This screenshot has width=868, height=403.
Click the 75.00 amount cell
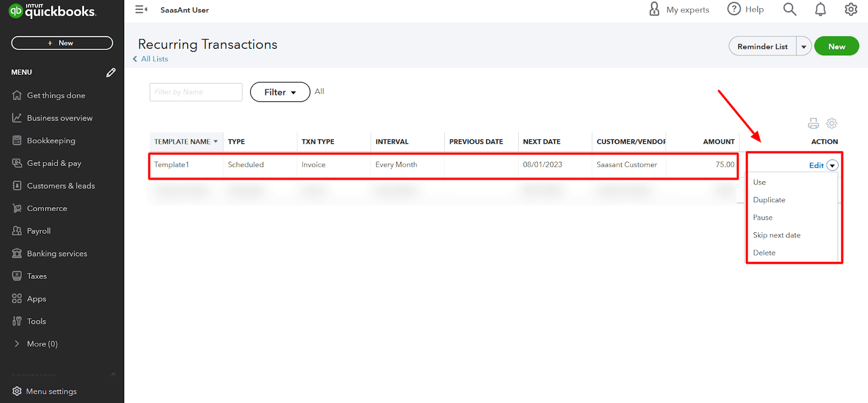pos(725,164)
